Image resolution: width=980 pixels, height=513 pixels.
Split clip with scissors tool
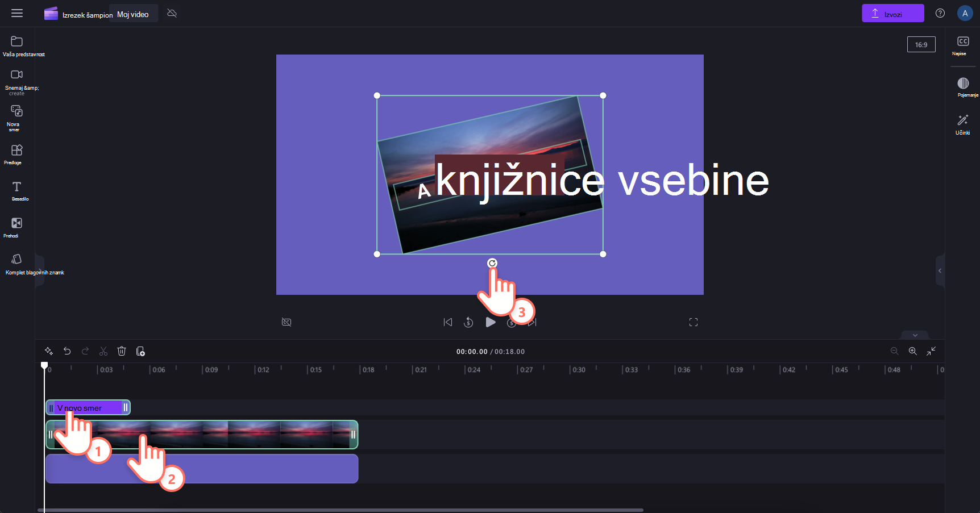103,351
